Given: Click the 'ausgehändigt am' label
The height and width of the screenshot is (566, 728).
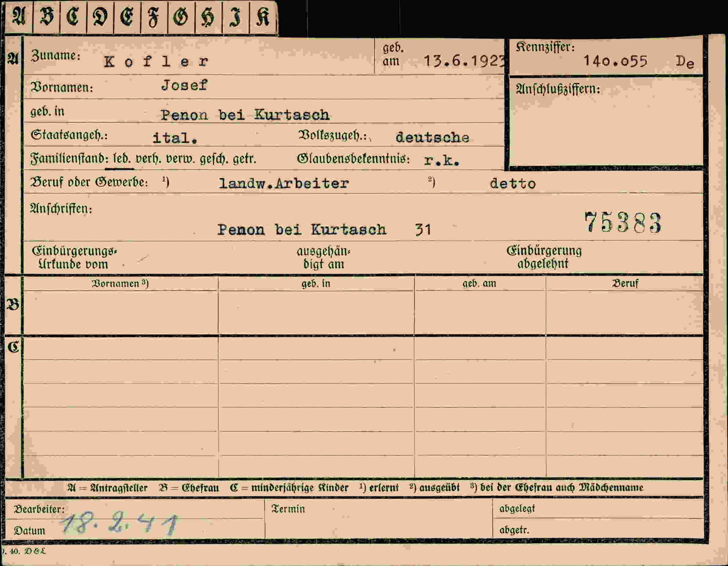Looking at the screenshot, I should coord(323,257).
